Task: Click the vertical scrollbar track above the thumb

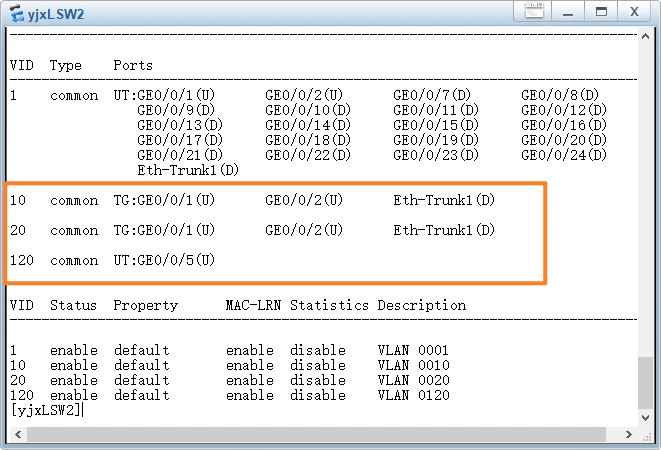Action: pos(645,200)
